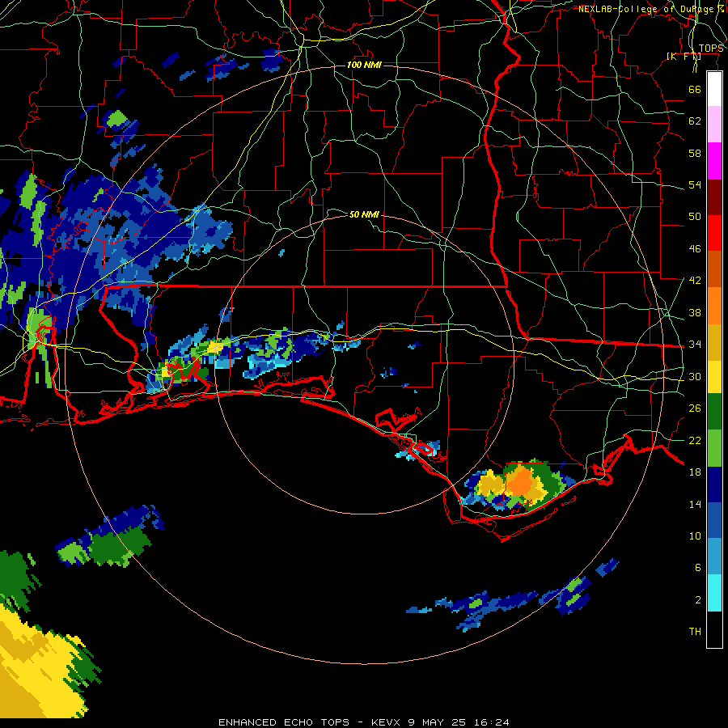This screenshot has width=728, height=728.
Task: Click the '16:24' timestamp in caption
Action: click(492, 722)
